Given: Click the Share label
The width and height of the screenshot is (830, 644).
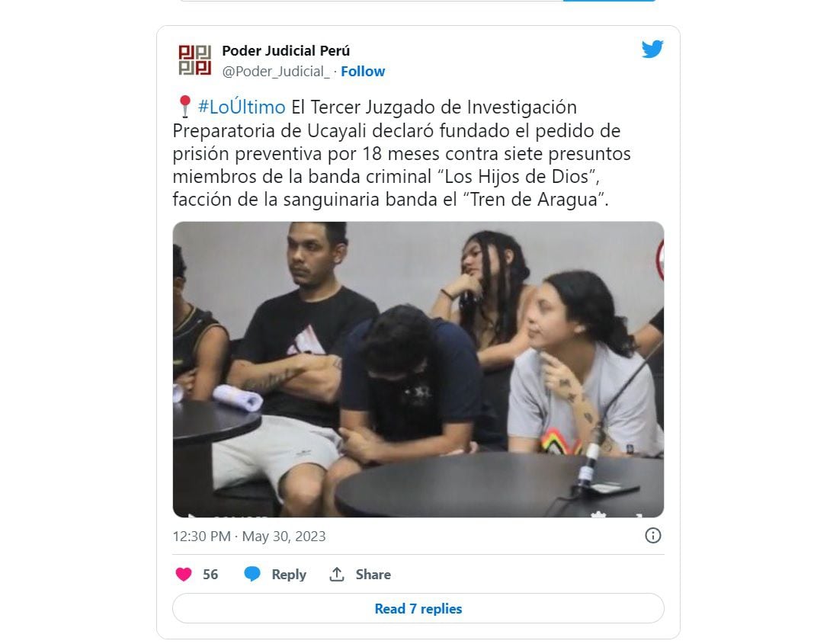Looking at the screenshot, I should pos(373,574).
